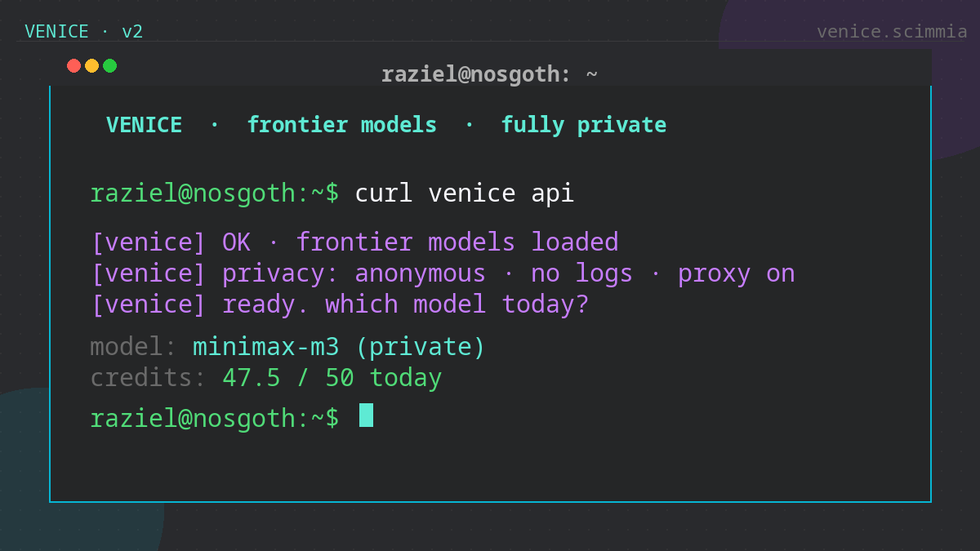Click the 'credits:' label

(148, 378)
